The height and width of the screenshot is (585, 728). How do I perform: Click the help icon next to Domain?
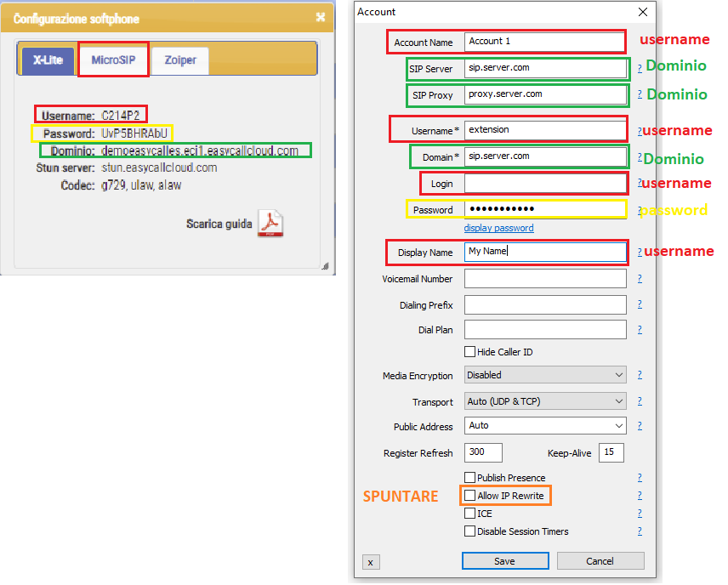pyautogui.click(x=640, y=158)
